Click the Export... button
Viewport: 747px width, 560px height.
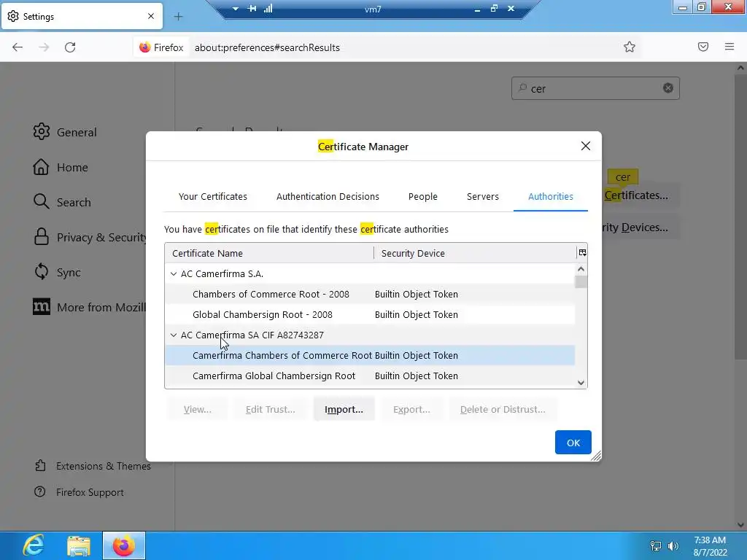tap(411, 410)
